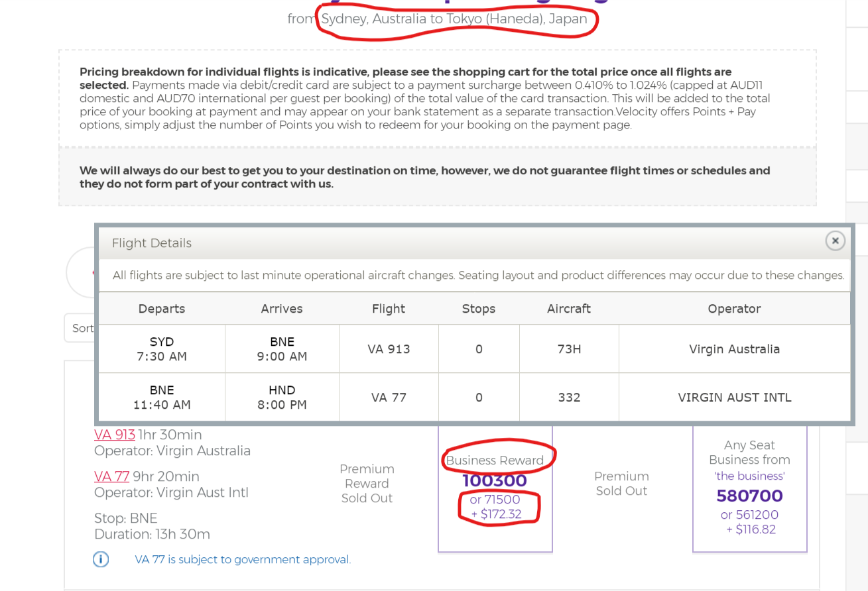
Task: Click the Operator column header
Action: [x=734, y=309]
